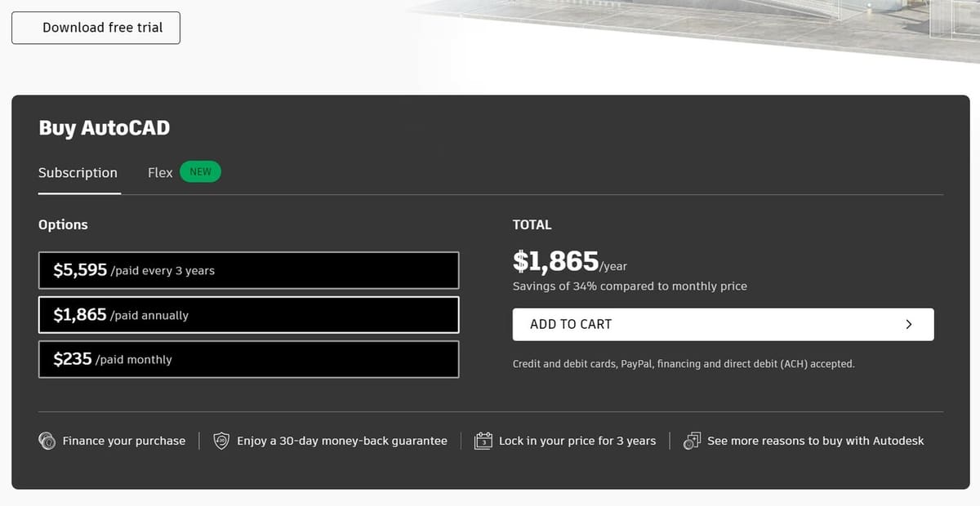Open the Finance your purchase link
The height and width of the screenshot is (506, 980).
124,441
